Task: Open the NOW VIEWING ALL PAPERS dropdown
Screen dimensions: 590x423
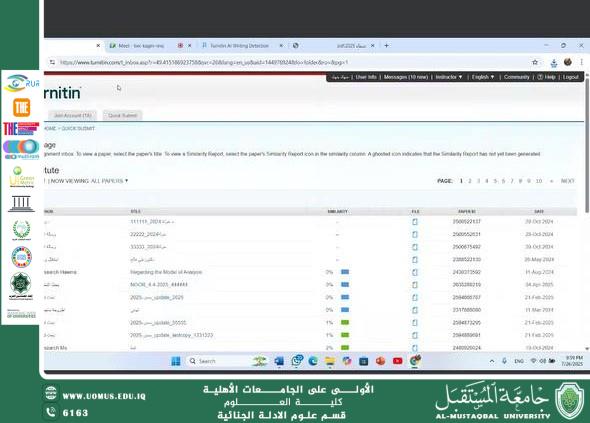Action: tap(90, 181)
